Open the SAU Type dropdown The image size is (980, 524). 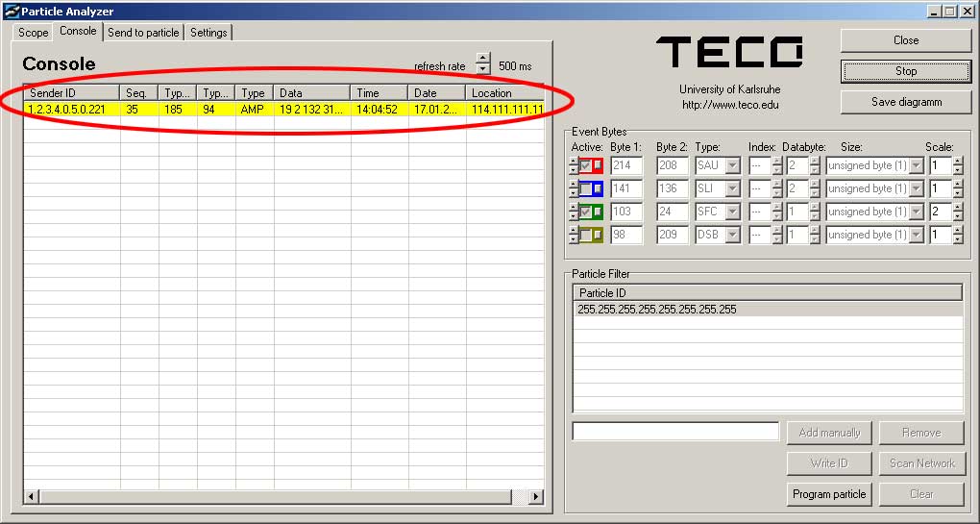tap(733, 165)
